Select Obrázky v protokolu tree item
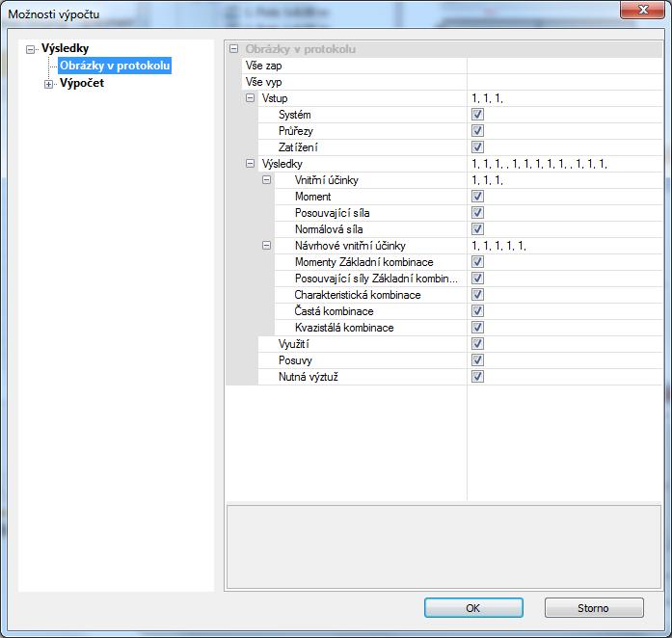The image size is (672, 638). click(115, 66)
